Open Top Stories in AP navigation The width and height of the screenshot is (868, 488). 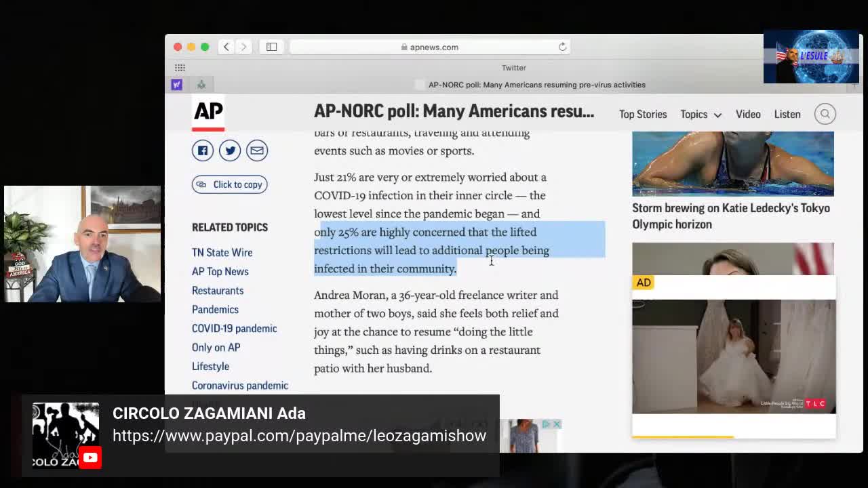point(643,114)
